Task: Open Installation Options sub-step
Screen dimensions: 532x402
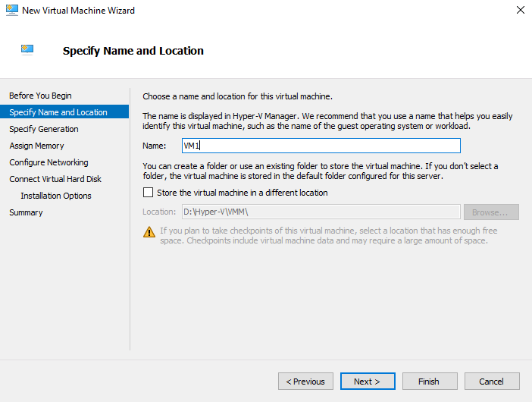Action: [x=56, y=196]
